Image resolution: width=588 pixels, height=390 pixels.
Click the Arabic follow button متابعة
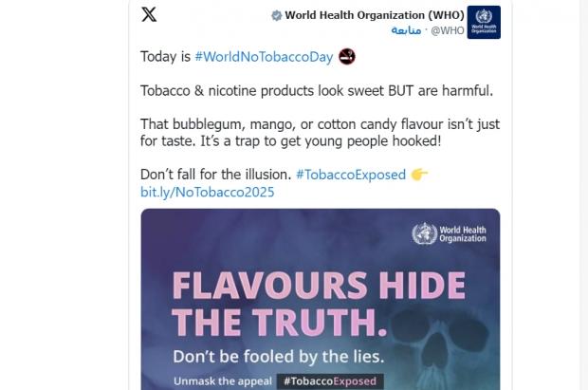[406, 30]
